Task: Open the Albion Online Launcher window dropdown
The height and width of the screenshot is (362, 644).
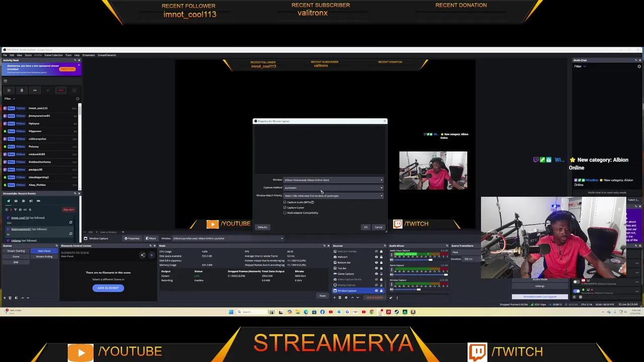Action: coord(228,238)
